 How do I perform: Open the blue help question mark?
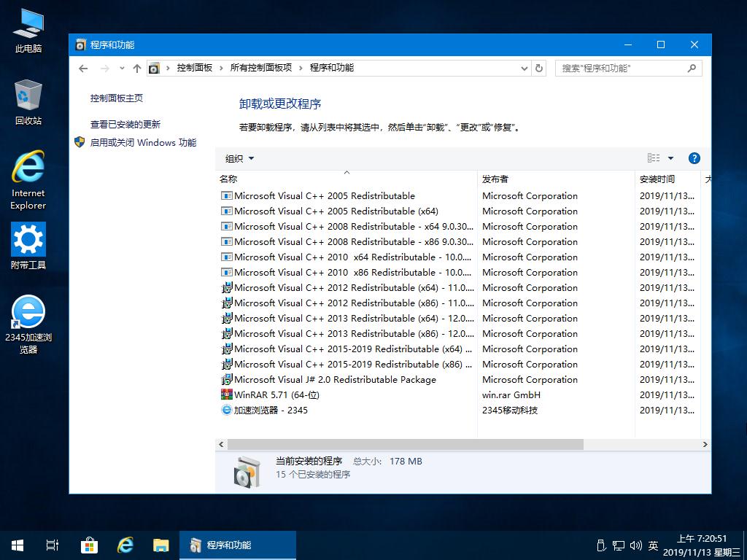694,158
